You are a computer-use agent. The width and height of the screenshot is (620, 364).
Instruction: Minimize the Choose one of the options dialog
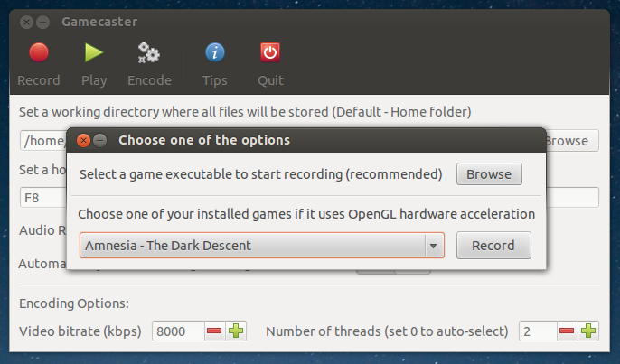100,140
